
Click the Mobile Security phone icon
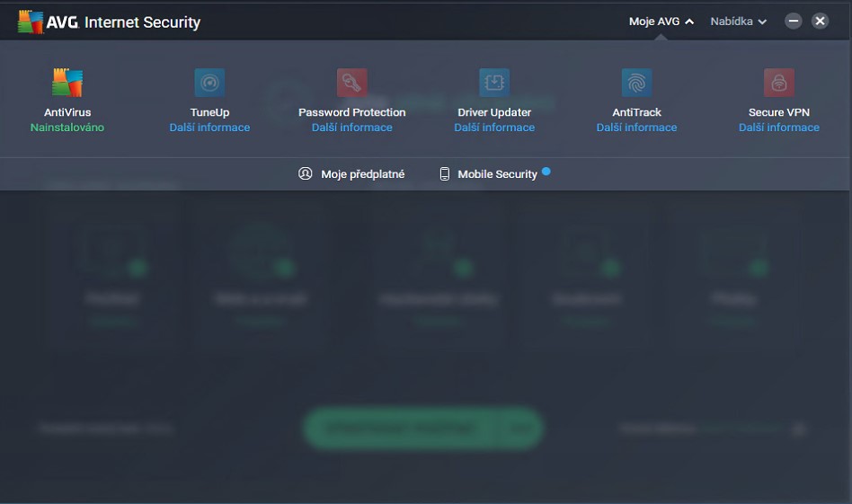click(445, 173)
